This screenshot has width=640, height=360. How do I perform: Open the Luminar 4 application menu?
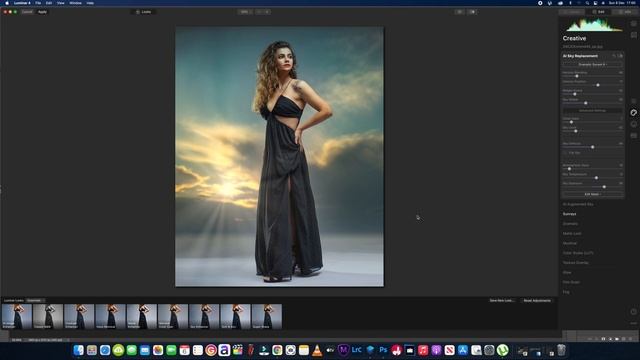[x=22, y=3]
